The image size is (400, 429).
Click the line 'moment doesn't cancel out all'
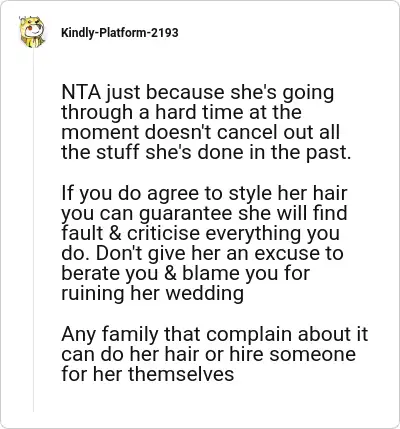[x=200, y=132]
